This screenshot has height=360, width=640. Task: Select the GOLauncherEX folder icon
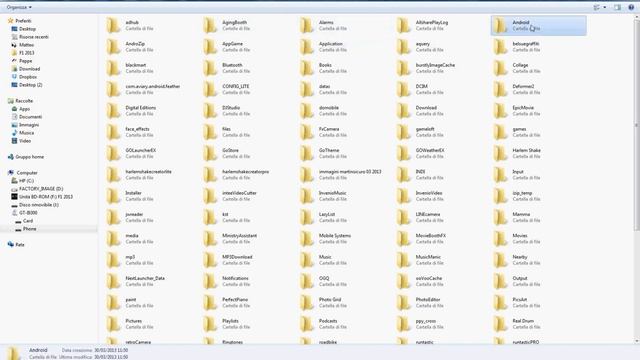pos(113,153)
